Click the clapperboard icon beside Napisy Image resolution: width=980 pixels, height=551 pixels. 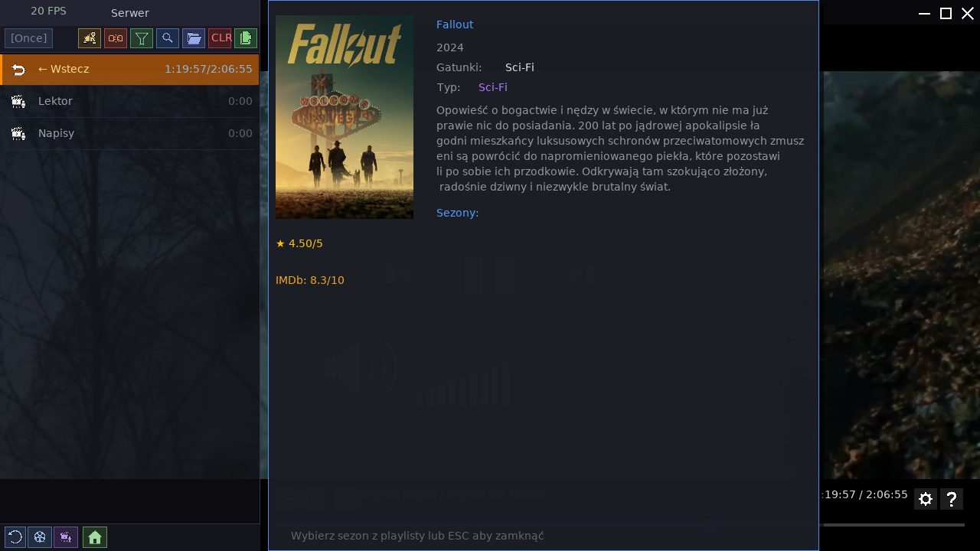click(x=18, y=133)
